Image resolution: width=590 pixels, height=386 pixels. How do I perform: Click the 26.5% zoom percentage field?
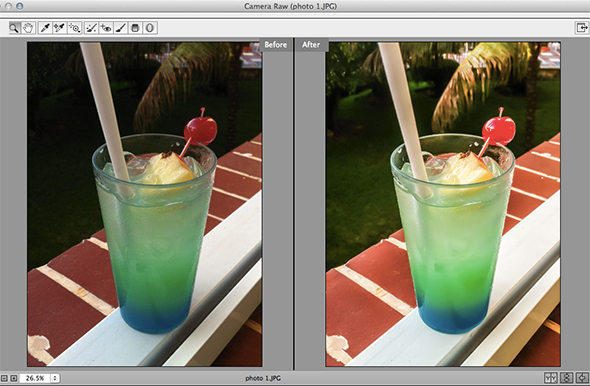[35, 378]
